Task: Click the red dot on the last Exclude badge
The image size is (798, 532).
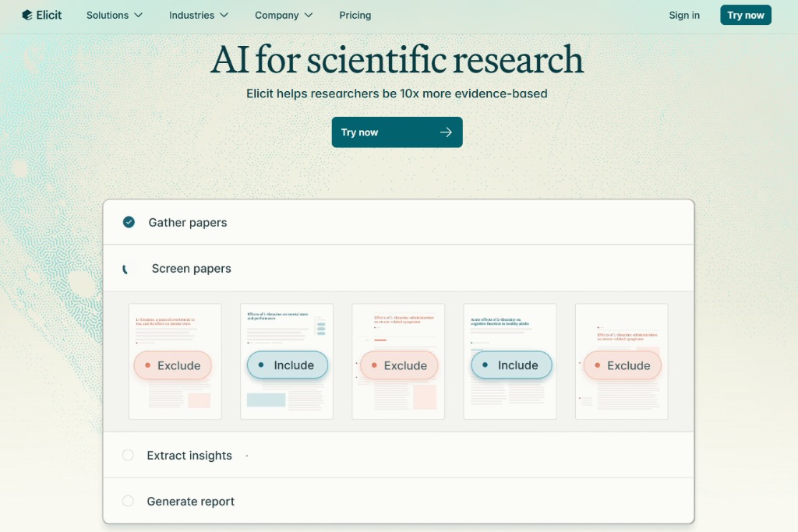Action: point(597,365)
